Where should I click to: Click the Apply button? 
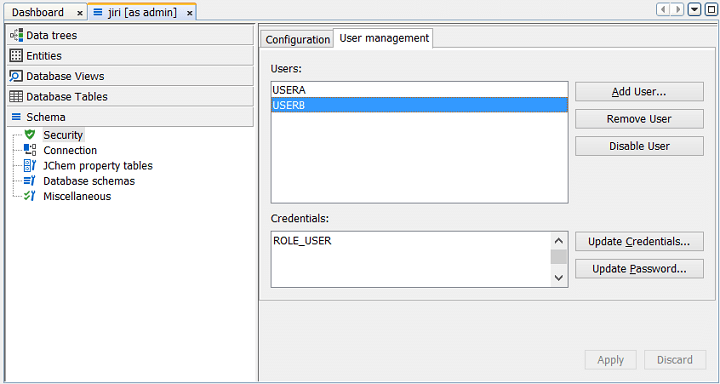610,360
